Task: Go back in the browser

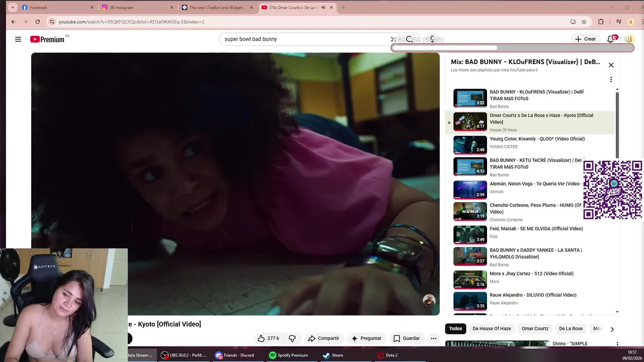Action: pyautogui.click(x=14, y=22)
